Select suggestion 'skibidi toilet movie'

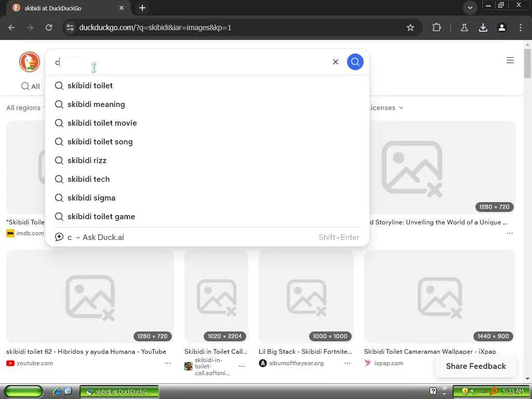tap(207, 123)
